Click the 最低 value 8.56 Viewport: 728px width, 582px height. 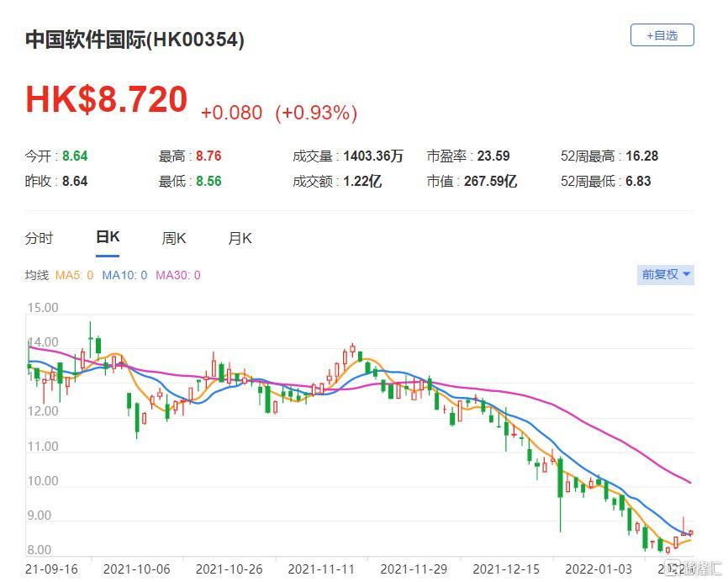pos(208,181)
